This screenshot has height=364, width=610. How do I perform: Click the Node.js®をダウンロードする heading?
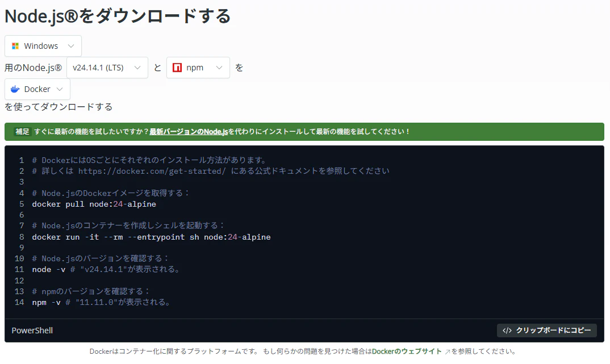(x=118, y=16)
